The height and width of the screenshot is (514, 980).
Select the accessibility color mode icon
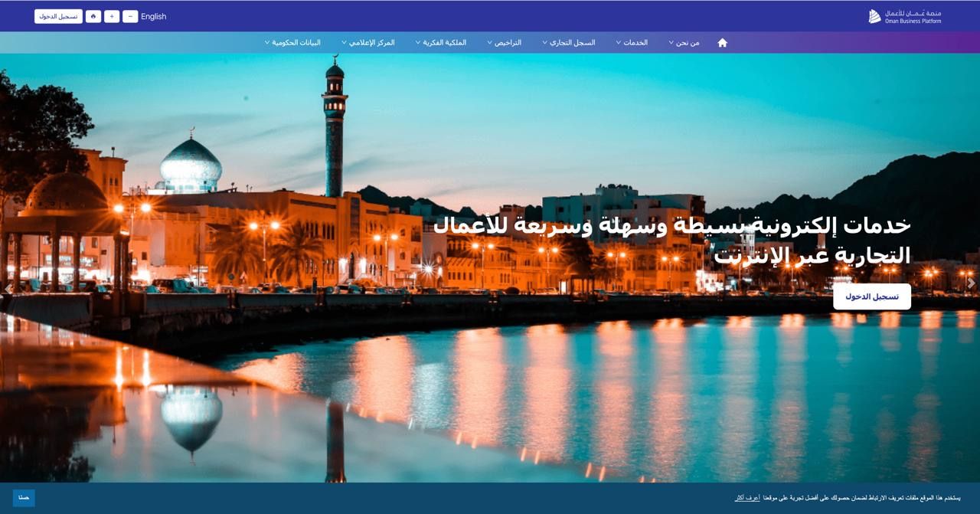(x=93, y=15)
